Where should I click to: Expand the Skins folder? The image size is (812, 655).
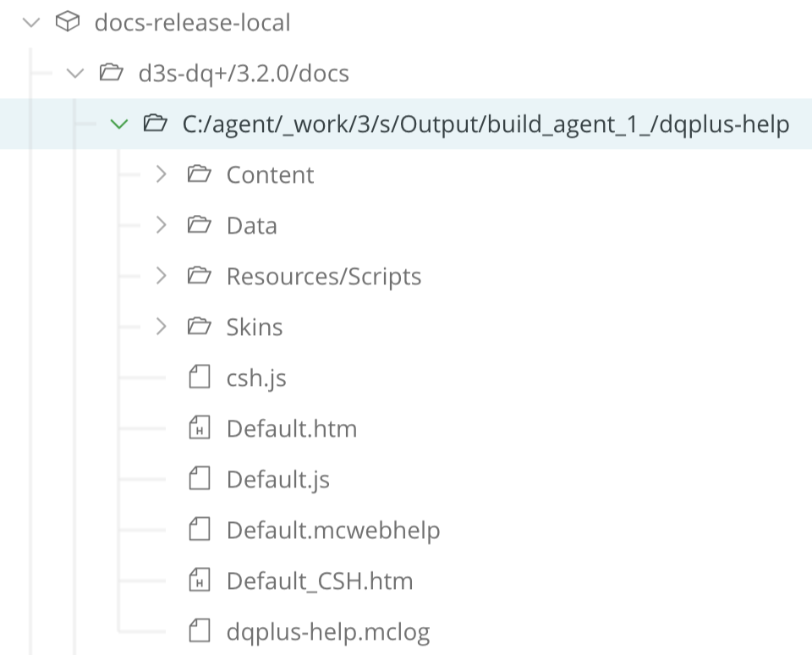click(161, 327)
